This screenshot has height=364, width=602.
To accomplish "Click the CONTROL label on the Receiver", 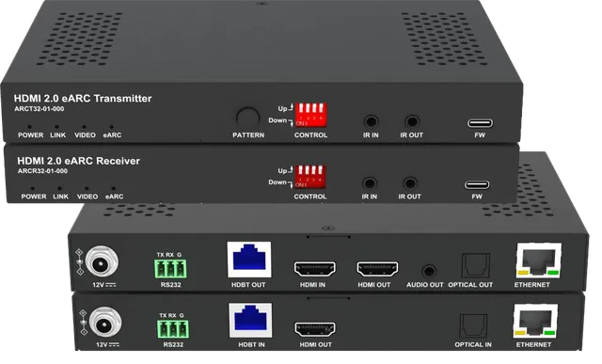I will (310, 197).
